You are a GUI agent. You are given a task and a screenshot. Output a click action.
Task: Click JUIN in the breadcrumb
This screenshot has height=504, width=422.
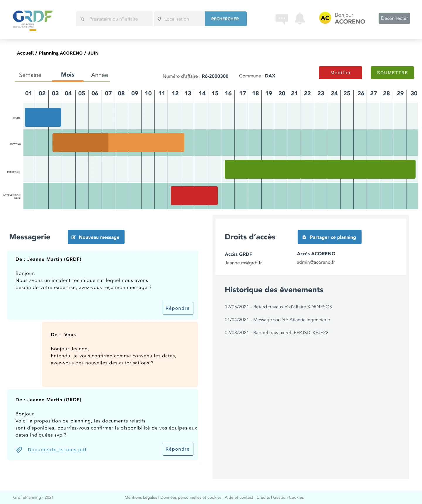93,53
